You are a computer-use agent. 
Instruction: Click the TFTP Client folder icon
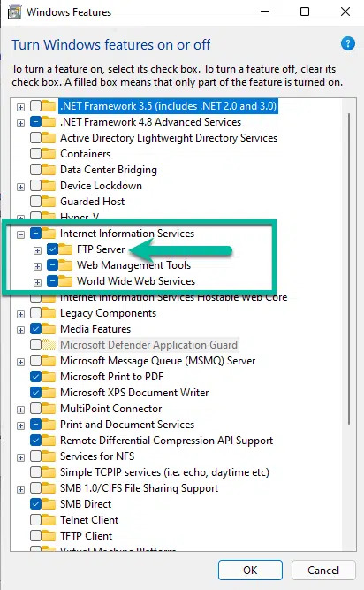coord(49,535)
